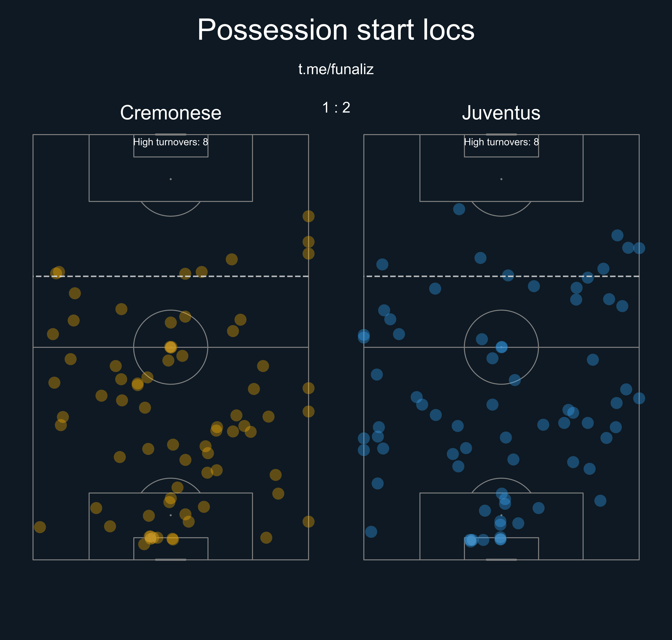This screenshot has height=640, width=672.
Task: Click High turnovers label on Cremonese pitch
Action: coord(170,142)
